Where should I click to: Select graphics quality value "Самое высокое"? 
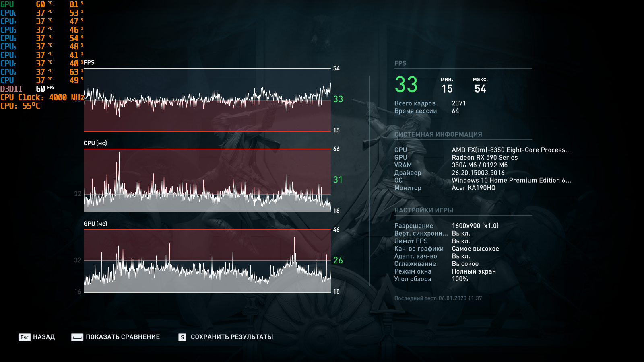click(475, 249)
